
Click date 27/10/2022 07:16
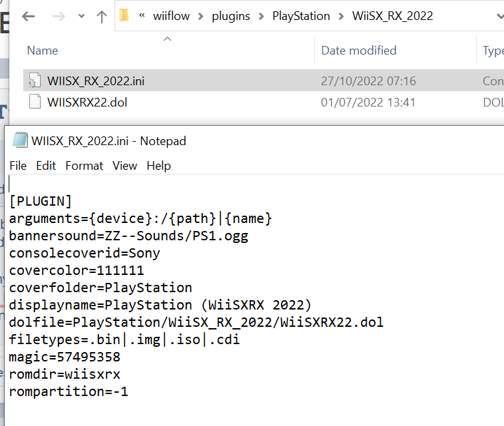click(x=368, y=81)
